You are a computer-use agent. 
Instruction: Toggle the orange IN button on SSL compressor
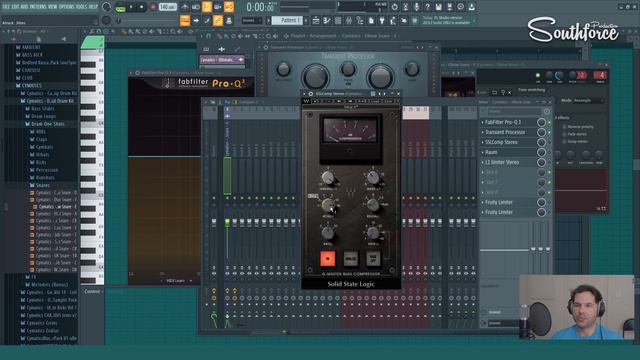tap(328, 258)
